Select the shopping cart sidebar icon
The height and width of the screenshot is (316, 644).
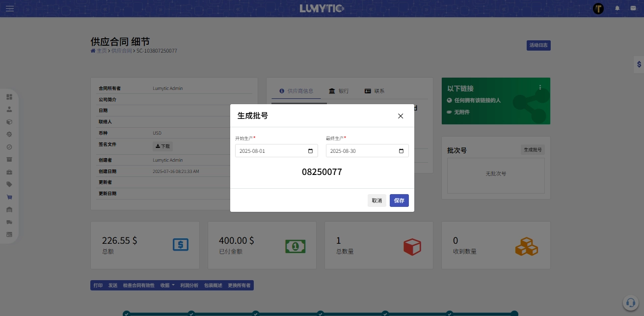point(9,197)
